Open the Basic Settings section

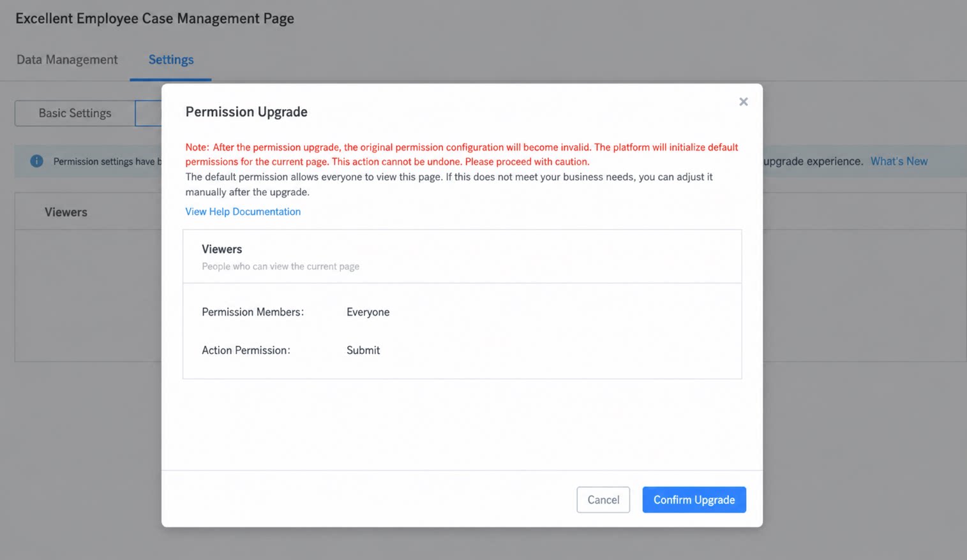coord(75,113)
